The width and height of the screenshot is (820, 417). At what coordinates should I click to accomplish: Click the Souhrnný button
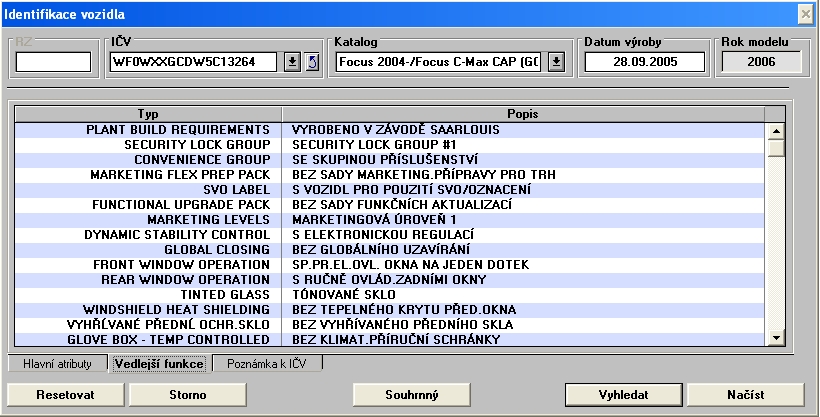(411, 394)
